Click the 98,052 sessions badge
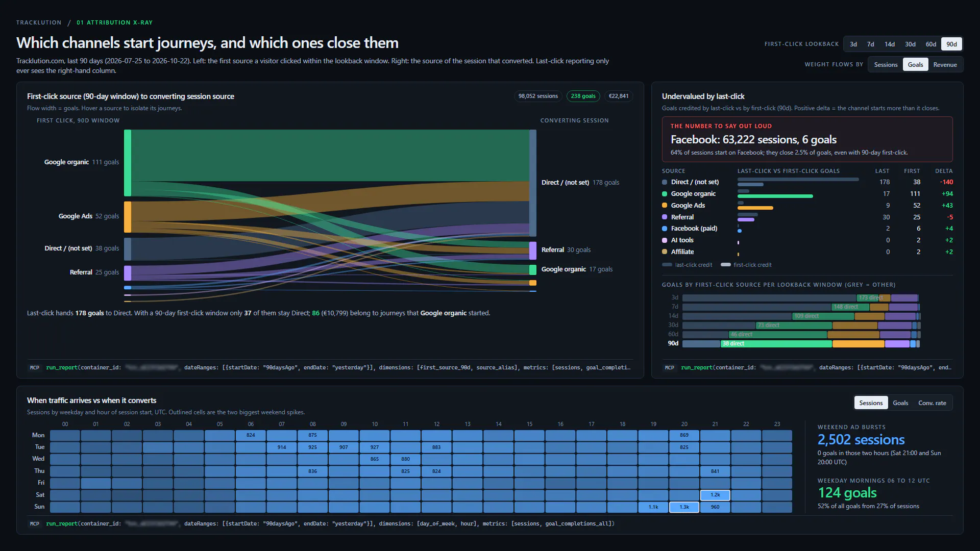 [538, 96]
